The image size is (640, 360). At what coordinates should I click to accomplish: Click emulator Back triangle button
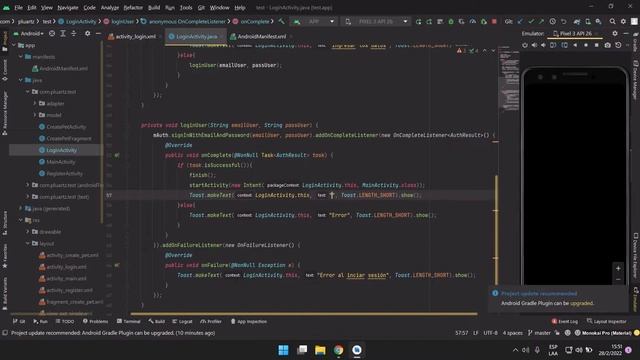pyautogui.click(x=575, y=45)
